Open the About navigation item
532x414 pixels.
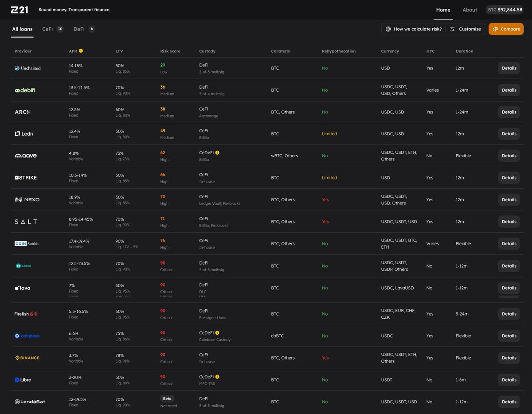(470, 10)
